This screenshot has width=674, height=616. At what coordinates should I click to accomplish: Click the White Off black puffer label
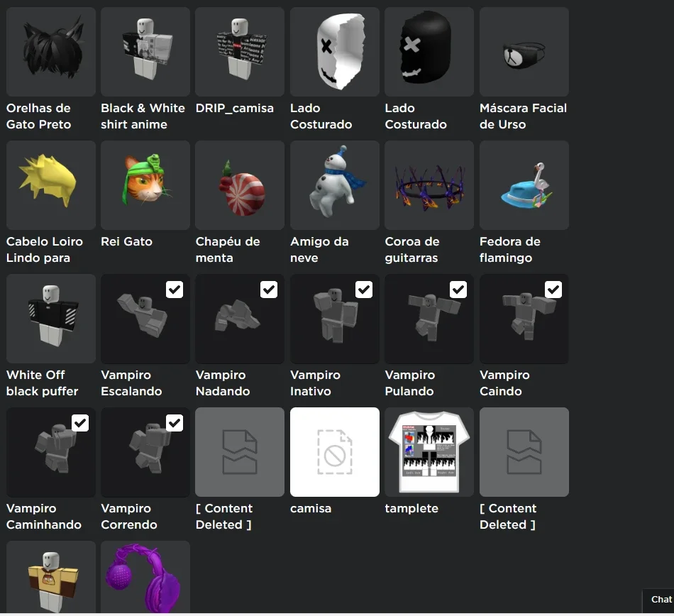click(x=42, y=383)
